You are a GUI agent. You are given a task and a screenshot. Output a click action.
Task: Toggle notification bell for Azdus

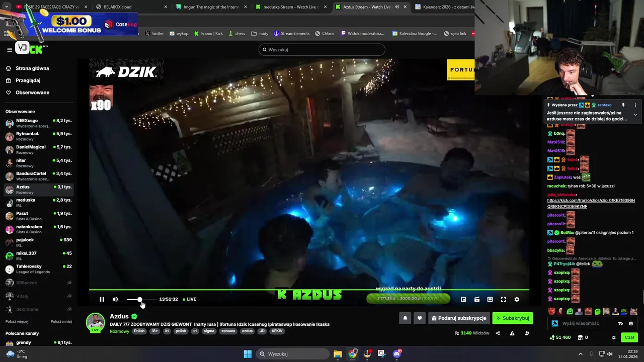click(405, 318)
